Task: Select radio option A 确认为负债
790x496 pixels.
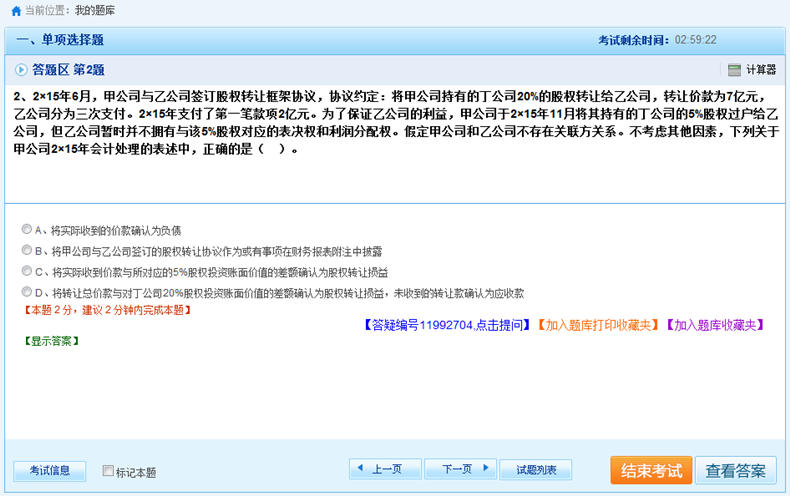Action: click(27, 229)
